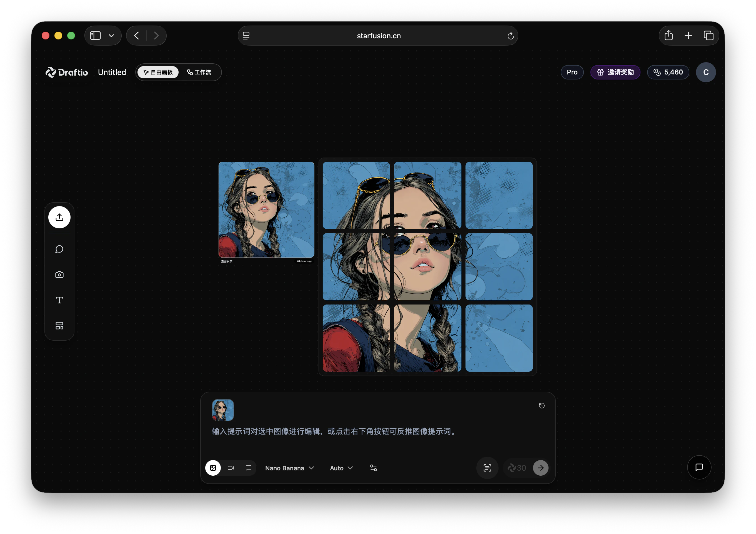Open the camera capture tool in the sidebar
This screenshot has width=756, height=534.
(59, 275)
